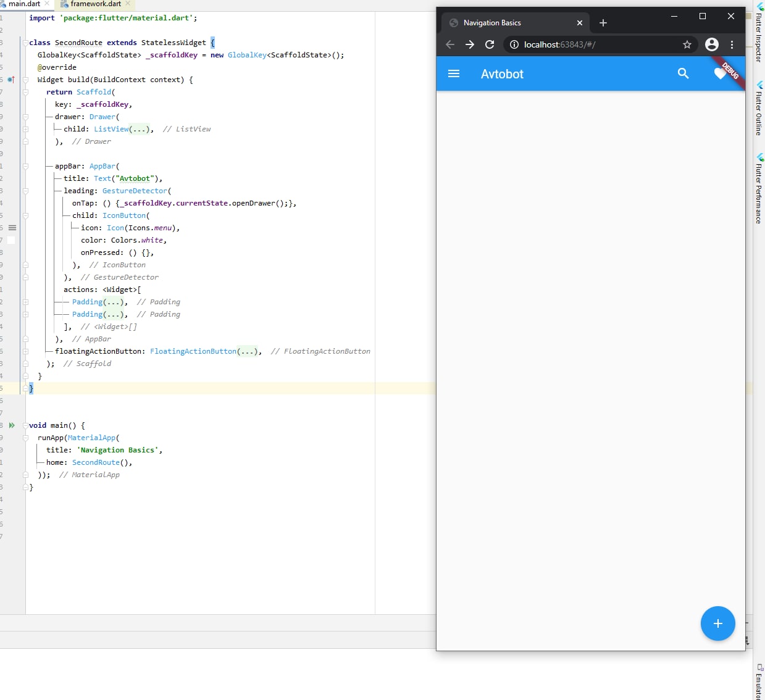
Task: Click the GestureDetector class name in code
Action: point(135,191)
